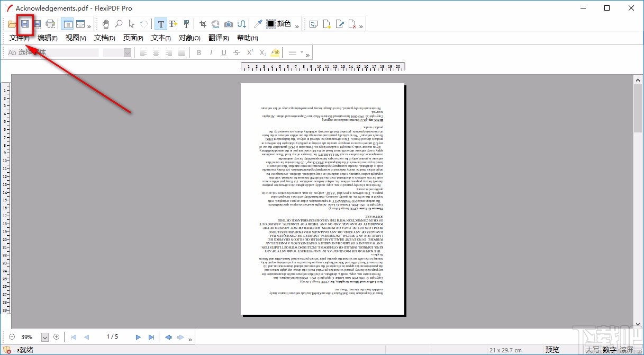The height and width of the screenshot is (355, 644).
Task: Activate the Text edit tool
Action: coord(161,24)
